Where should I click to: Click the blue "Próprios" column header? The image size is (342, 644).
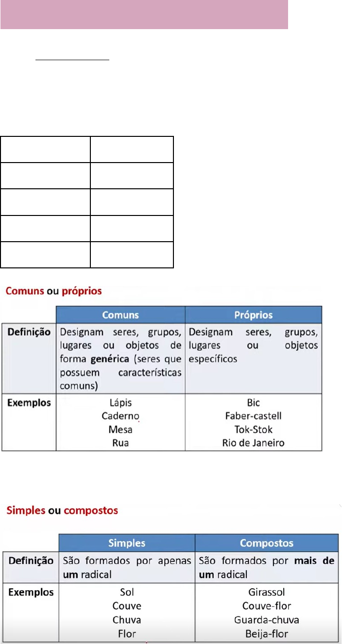253,315
